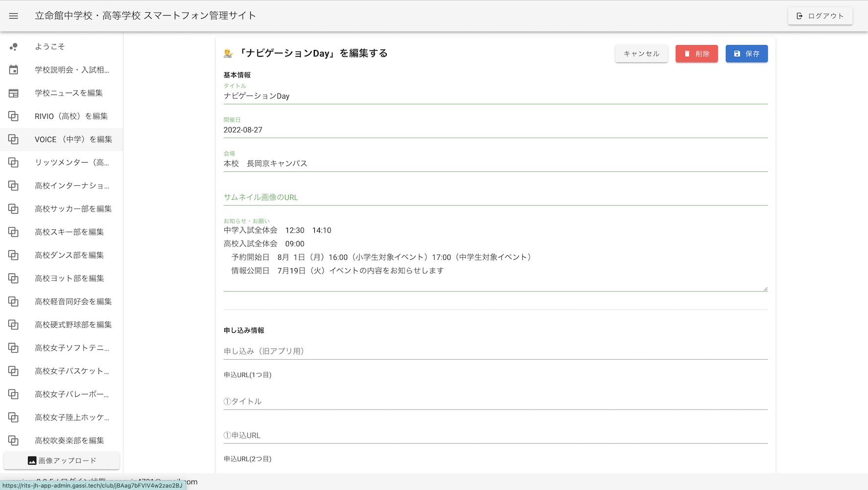Click the 開催日 date field
Screen dimensions: 868x490
tap(495, 130)
